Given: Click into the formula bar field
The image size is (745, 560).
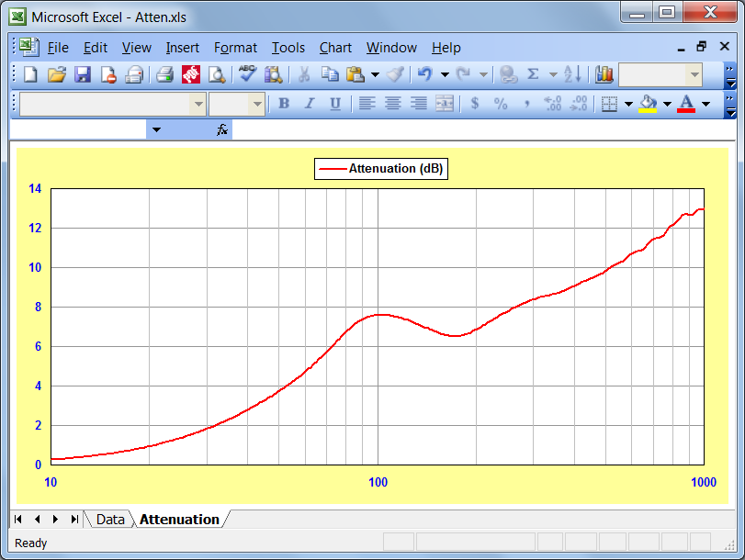Looking at the screenshot, I should pos(484,129).
